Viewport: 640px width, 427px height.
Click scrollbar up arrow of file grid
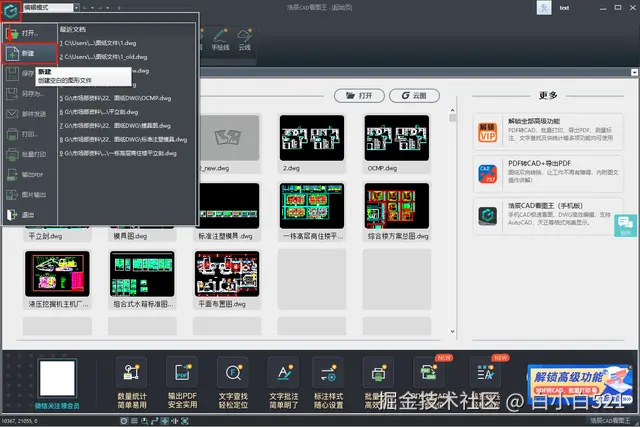click(x=452, y=110)
